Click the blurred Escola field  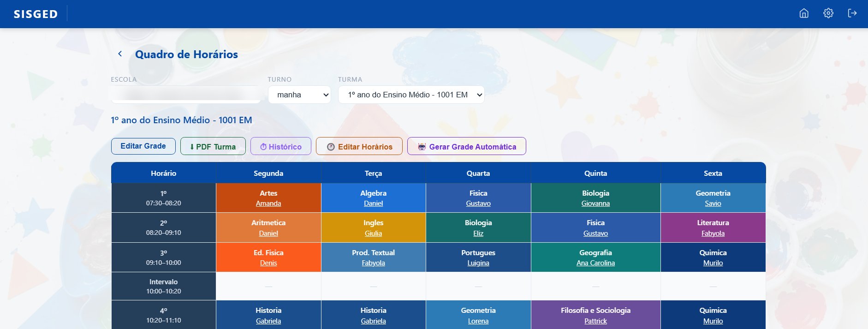click(185, 94)
